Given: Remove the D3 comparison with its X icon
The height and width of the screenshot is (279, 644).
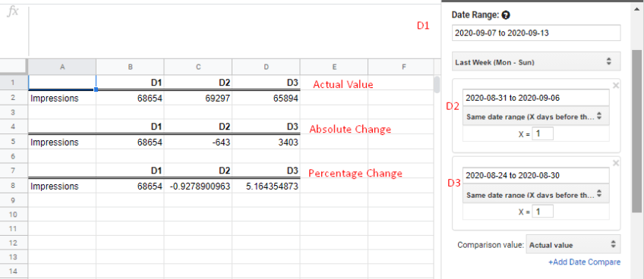Looking at the screenshot, I should click(615, 163).
